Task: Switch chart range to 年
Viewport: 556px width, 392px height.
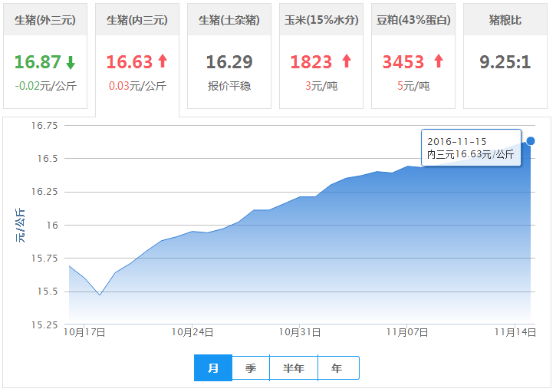Action: point(338,368)
